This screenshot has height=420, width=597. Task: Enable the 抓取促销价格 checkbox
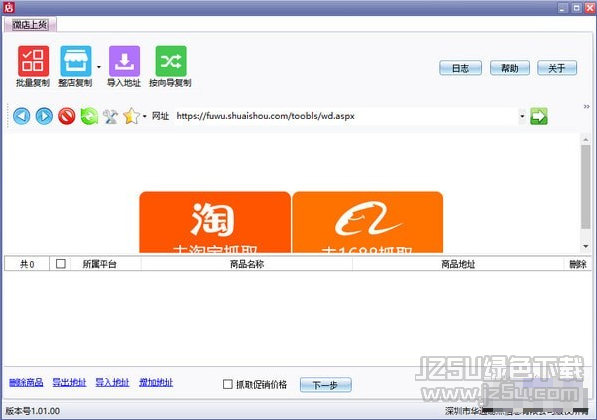[x=228, y=384]
